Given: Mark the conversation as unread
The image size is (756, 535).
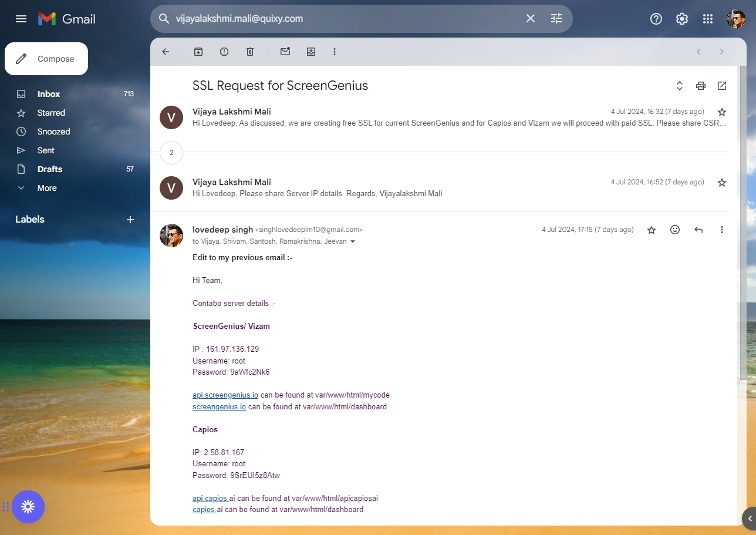Looking at the screenshot, I should click(x=285, y=52).
